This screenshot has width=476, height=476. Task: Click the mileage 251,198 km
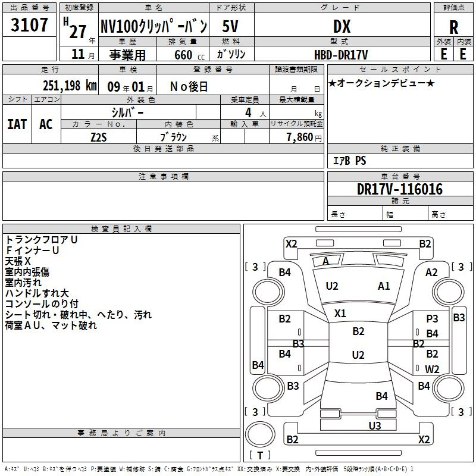[70, 86]
